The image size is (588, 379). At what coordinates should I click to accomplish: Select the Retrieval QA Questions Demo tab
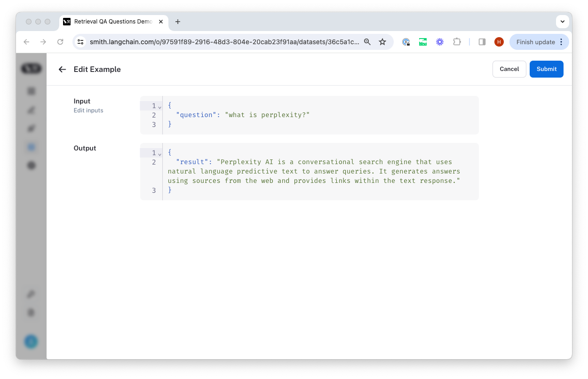pyautogui.click(x=113, y=22)
